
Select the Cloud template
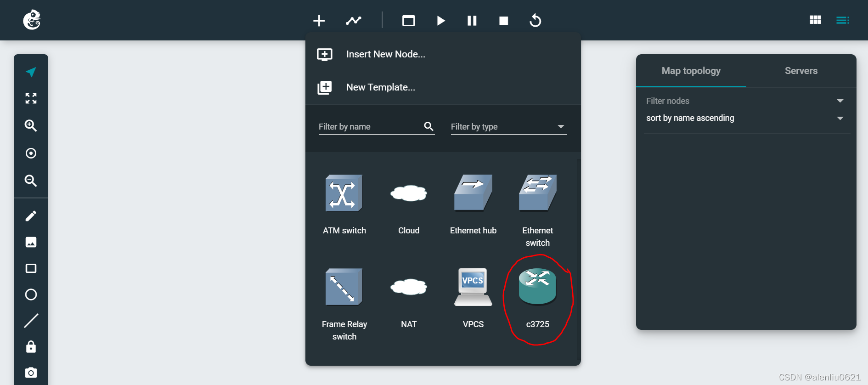409,204
